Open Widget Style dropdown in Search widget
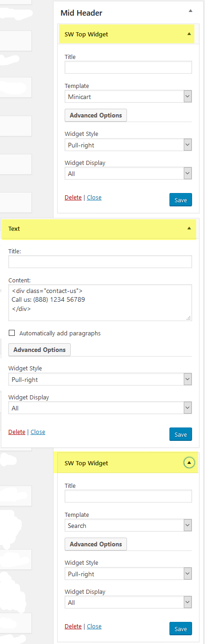 tap(128, 574)
